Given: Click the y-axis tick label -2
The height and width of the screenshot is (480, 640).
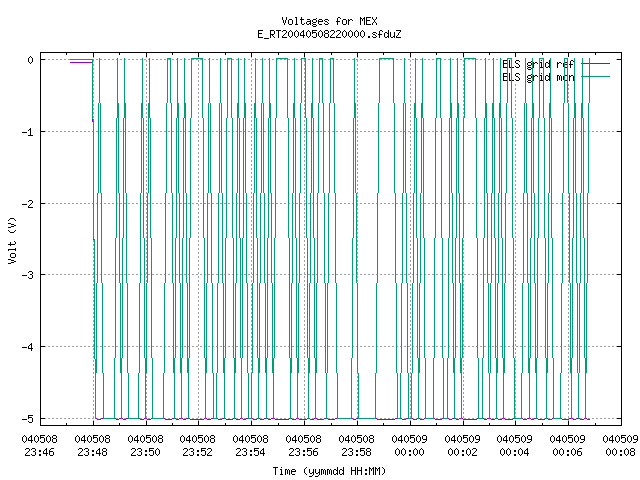Looking at the screenshot, I should (x=28, y=204).
